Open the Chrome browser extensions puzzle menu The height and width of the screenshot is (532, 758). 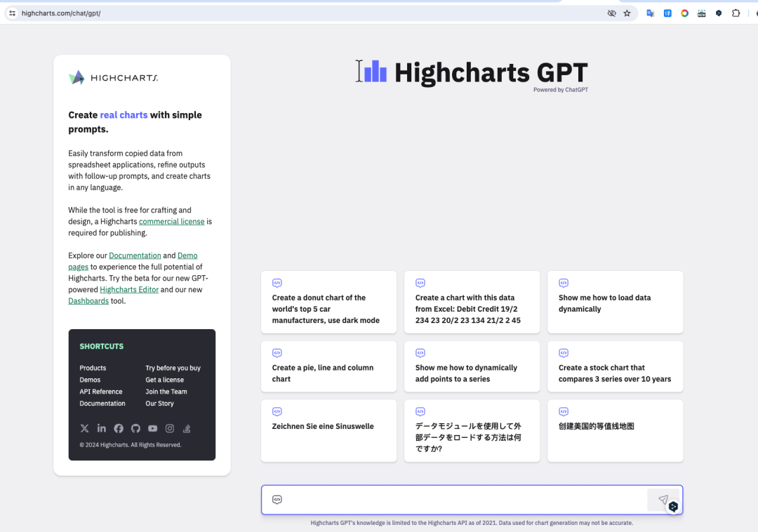[x=736, y=13]
